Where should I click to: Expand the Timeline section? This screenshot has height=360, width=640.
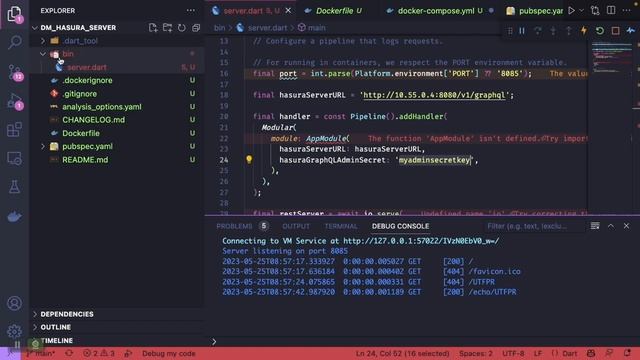[x=57, y=340]
